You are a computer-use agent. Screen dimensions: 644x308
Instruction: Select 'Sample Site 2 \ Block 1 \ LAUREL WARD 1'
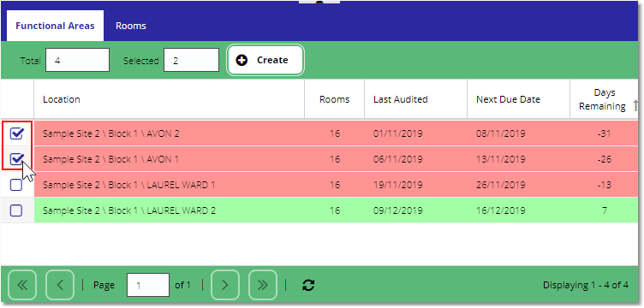click(x=129, y=185)
